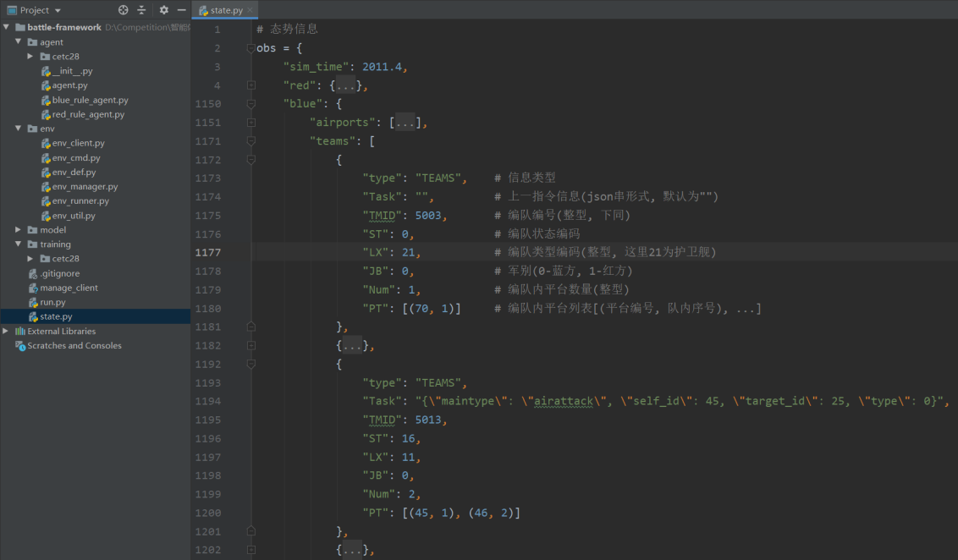This screenshot has height=560, width=958.
Task: Expand cetc28 folder under training
Action: point(30,258)
